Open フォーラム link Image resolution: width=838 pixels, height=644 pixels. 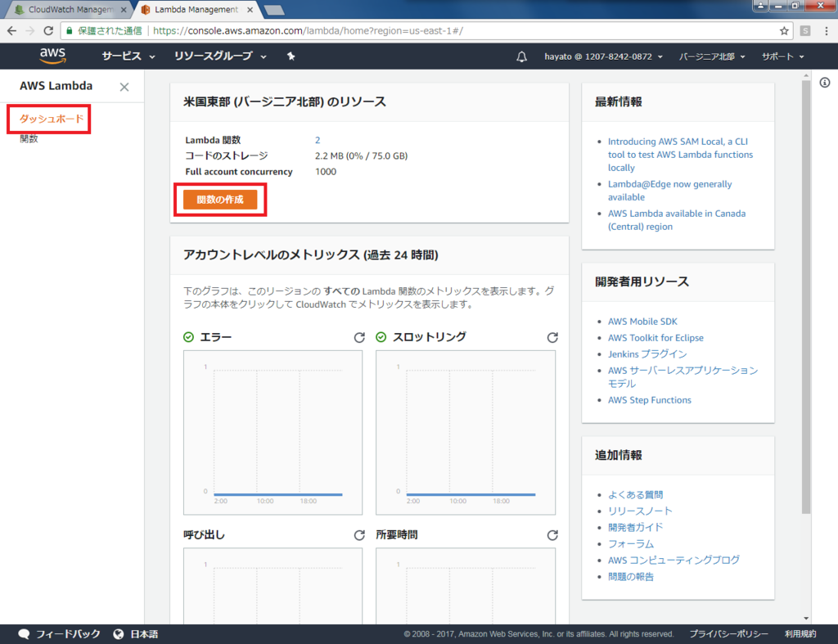[631, 543]
